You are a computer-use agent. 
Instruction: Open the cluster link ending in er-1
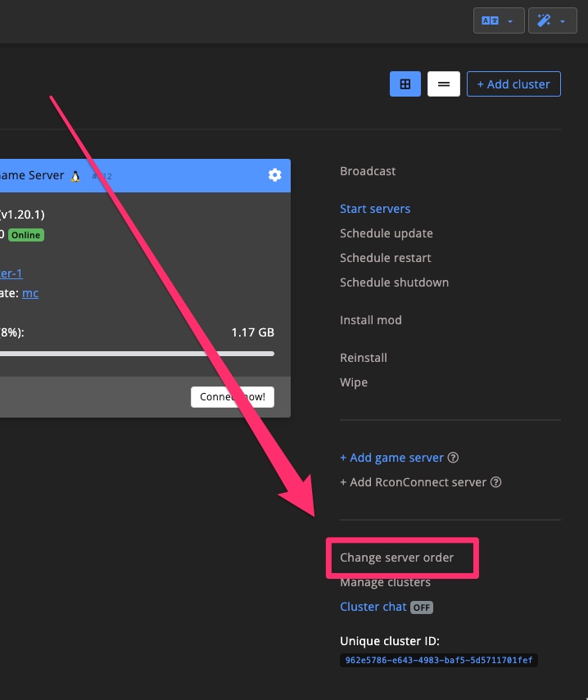pyautogui.click(x=11, y=273)
